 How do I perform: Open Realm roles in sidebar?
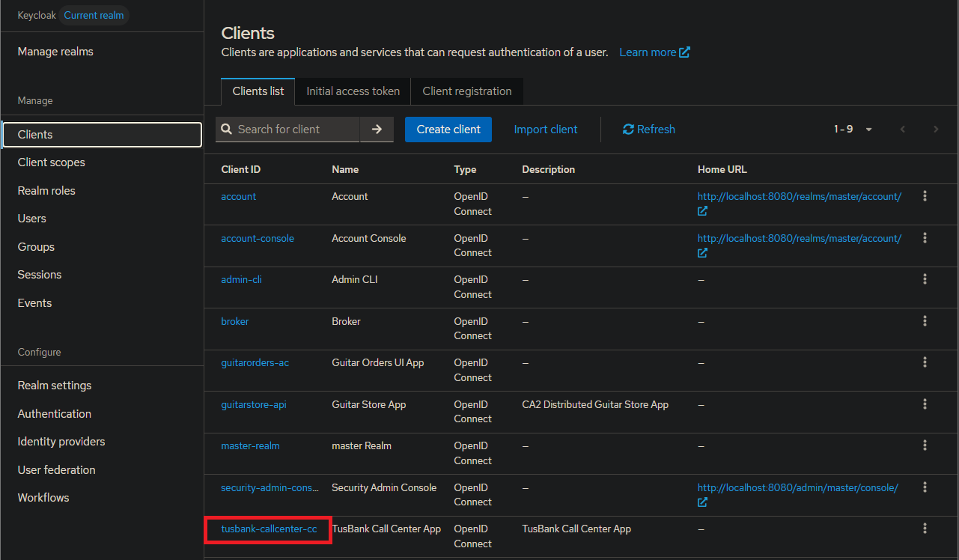point(46,191)
